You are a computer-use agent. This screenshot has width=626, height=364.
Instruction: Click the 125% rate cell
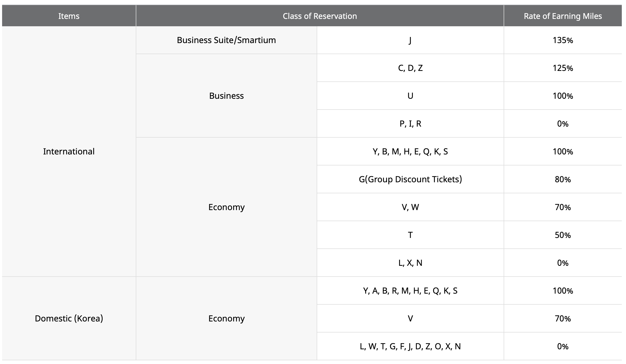(x=562, y=68)
